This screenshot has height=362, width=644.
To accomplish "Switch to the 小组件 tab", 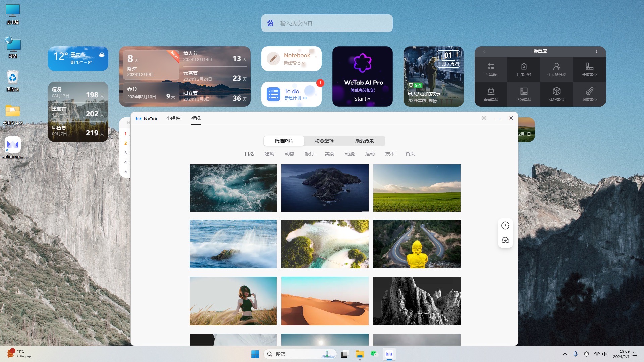I will pyautogui.click(x=173, y=118).
